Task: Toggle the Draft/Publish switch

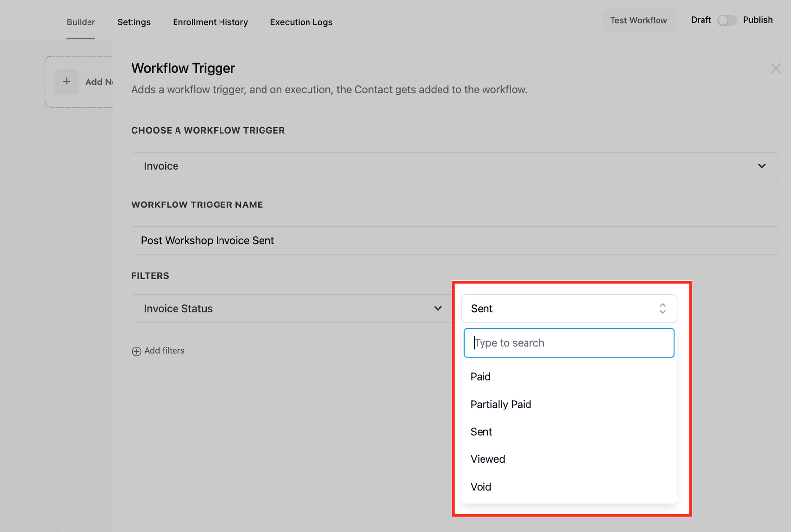Action: click(727, 20)
